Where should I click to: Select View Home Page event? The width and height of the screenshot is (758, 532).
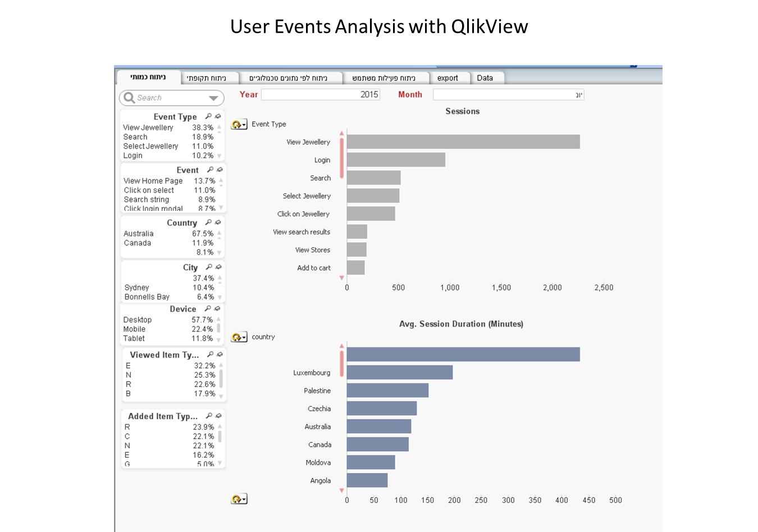pyautogui.click(x=170, y=181)
